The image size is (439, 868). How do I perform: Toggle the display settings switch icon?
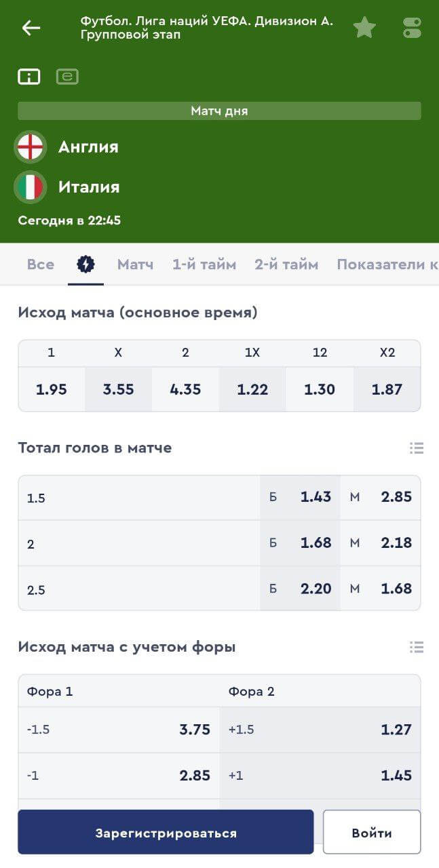click(x=412, y=28)
